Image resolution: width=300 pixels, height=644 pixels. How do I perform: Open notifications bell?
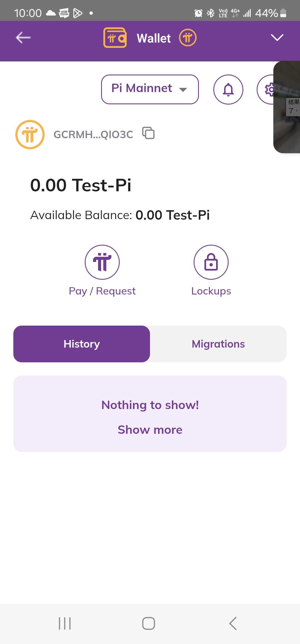(x=228, y=90)
